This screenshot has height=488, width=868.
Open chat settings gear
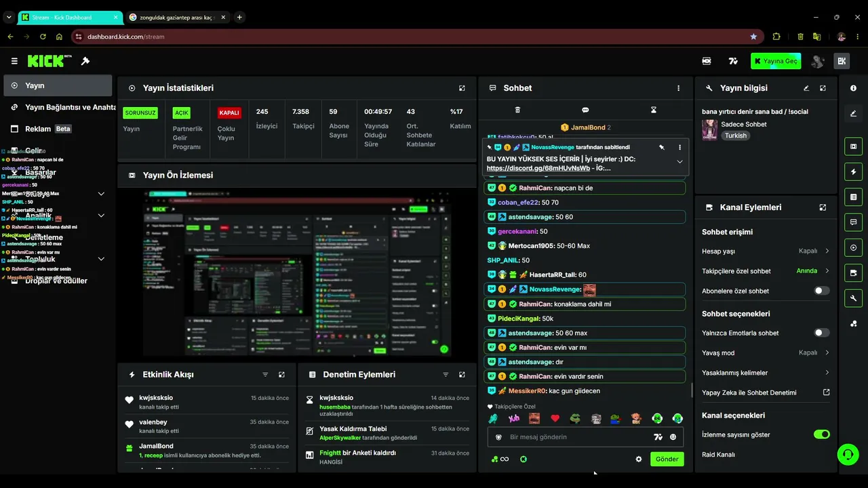(x=638, y=460)
